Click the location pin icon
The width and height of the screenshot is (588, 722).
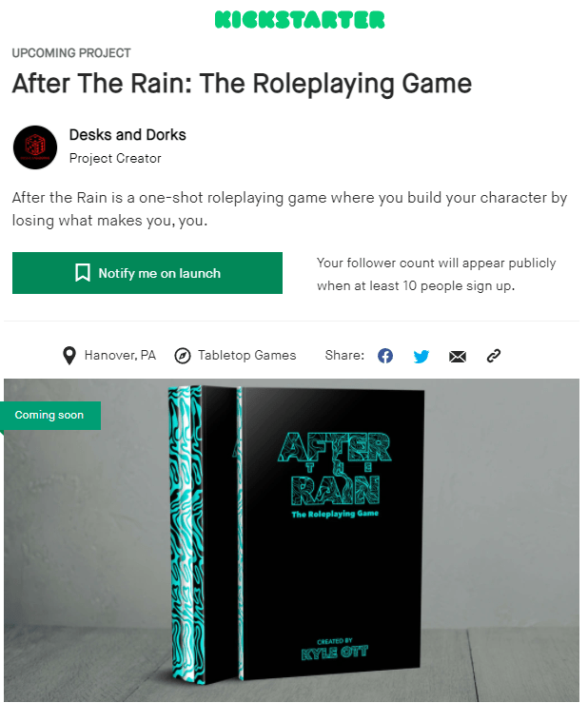click(69, 356)
